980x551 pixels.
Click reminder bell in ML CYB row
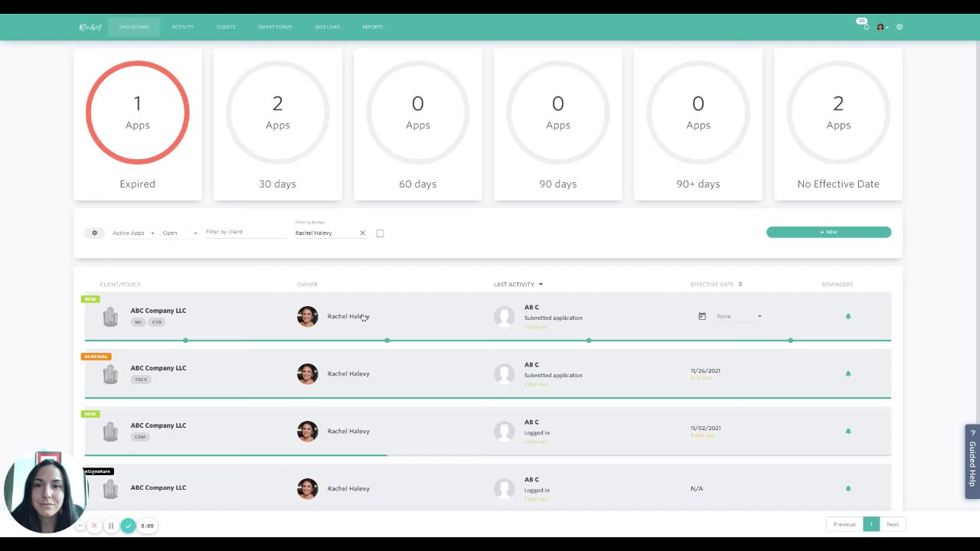click(x=848, y=316)
